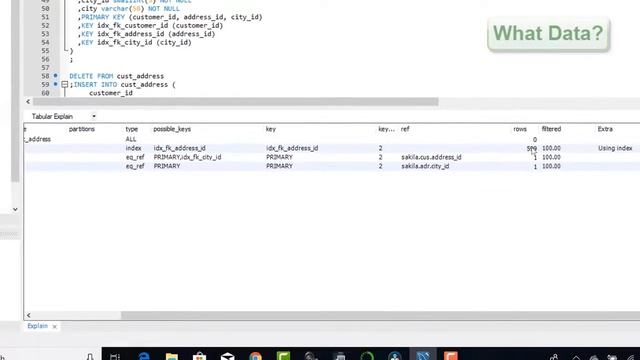Image resolution: width=640 pixels, height=360 pixels.
Task: Click the 'Extra' column header
Action: (x=605, y=129)
